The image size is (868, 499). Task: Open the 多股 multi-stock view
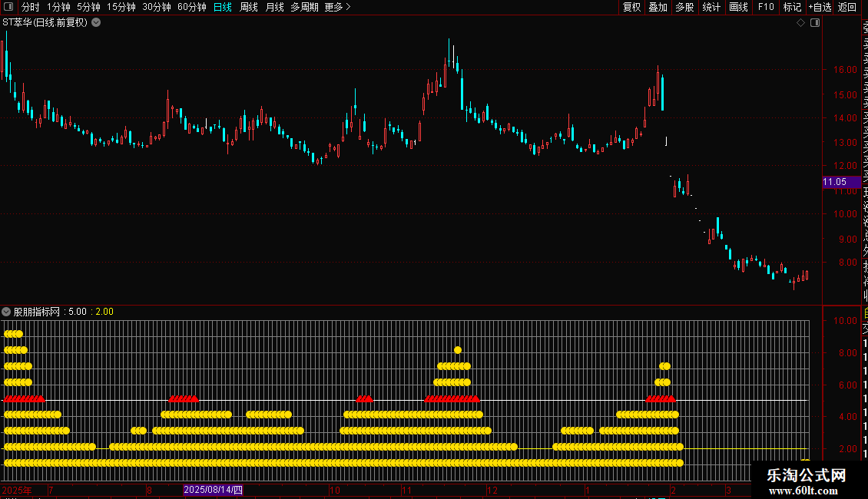pos(684,7)
